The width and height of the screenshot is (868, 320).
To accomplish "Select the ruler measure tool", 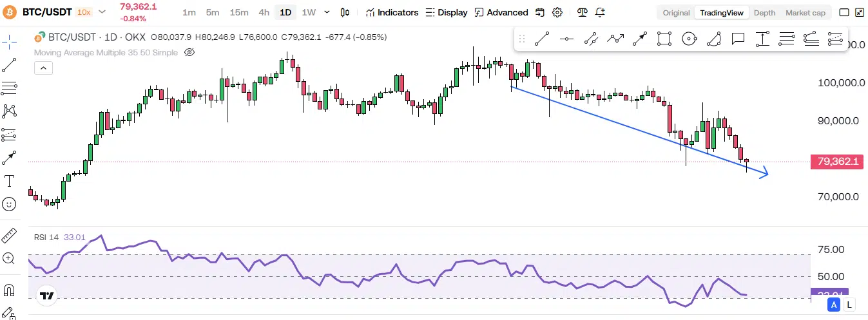I will pyautogui.click(x=10, y=236).
